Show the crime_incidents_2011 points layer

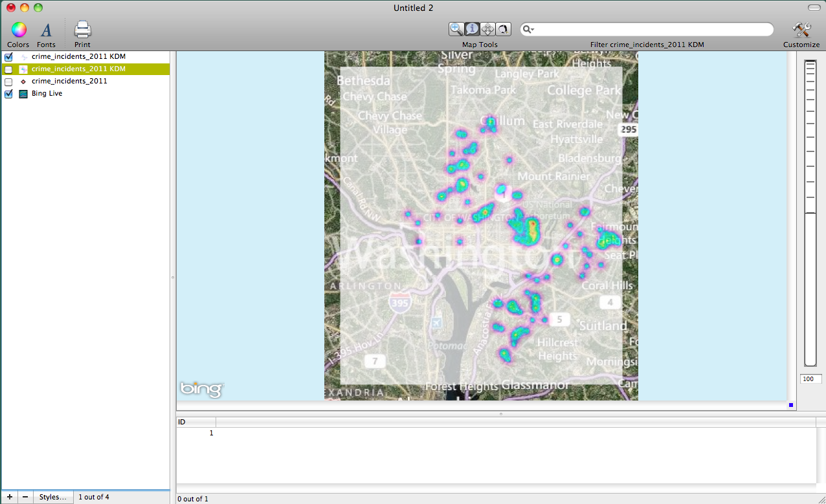point(8,82)
